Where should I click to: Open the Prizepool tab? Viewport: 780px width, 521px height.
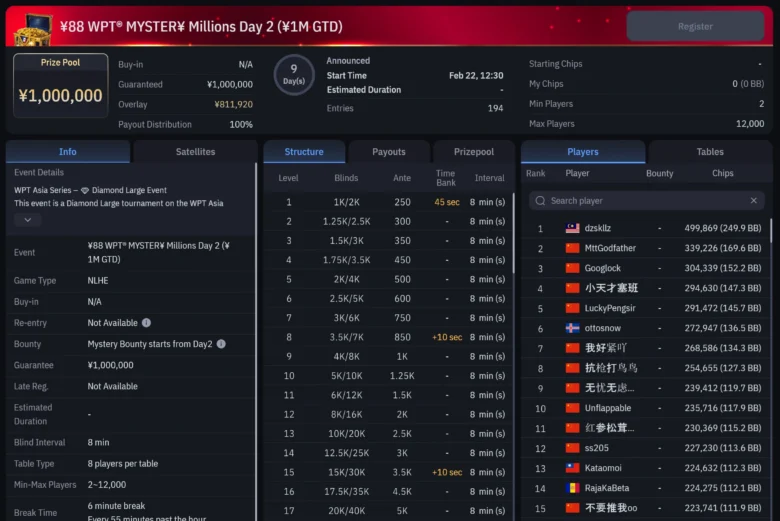pos(474,152)
